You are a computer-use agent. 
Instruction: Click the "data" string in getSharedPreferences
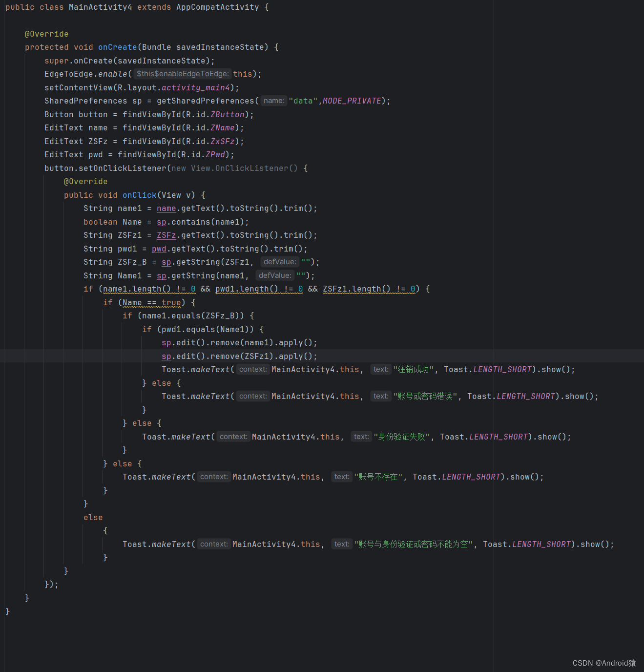click(x=303, y=101)
